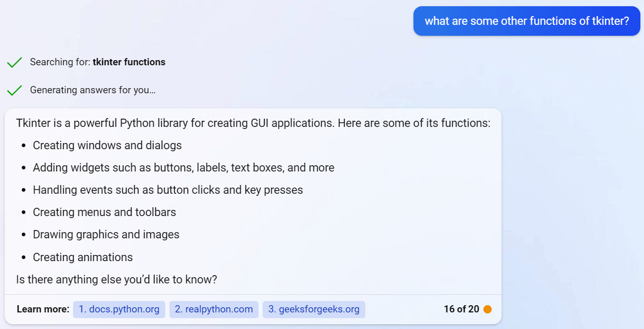Image resolution: width=644 pixels, height=329 pixels.
Task: Click the Handling events bullet text
Action: 167,190
